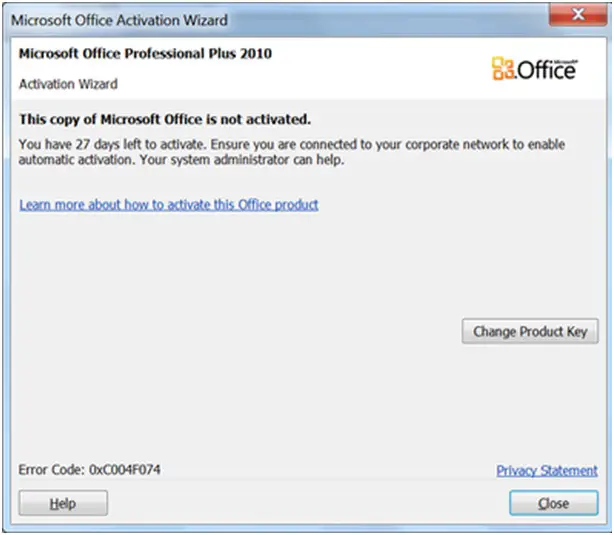Click the Change Product Key button
The height and width of the screenshot is (535, 614).
[530, 331]
